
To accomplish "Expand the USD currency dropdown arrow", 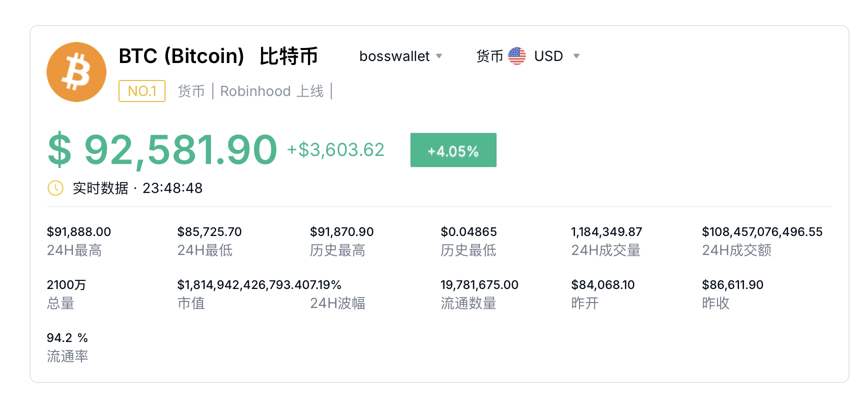I will 576,56.
